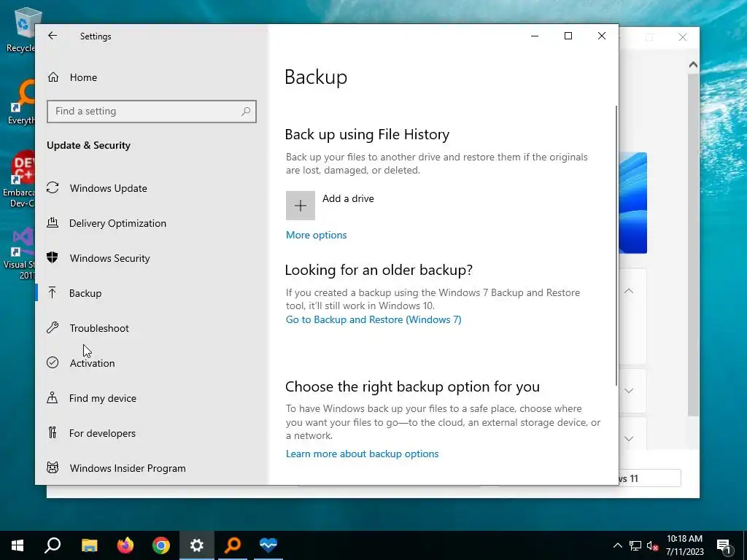
Task: Click the muted volume tray icon
Action: (653, 545)
